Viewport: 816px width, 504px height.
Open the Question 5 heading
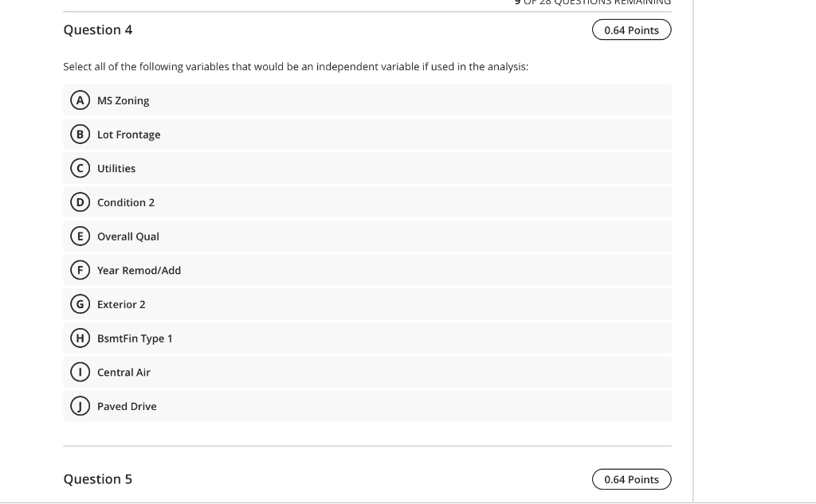(98, 479)
